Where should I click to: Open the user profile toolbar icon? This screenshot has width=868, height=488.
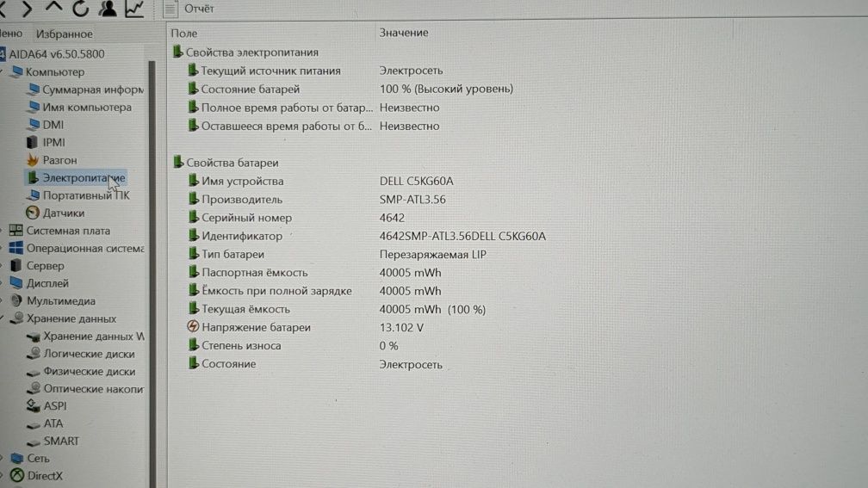108,8
